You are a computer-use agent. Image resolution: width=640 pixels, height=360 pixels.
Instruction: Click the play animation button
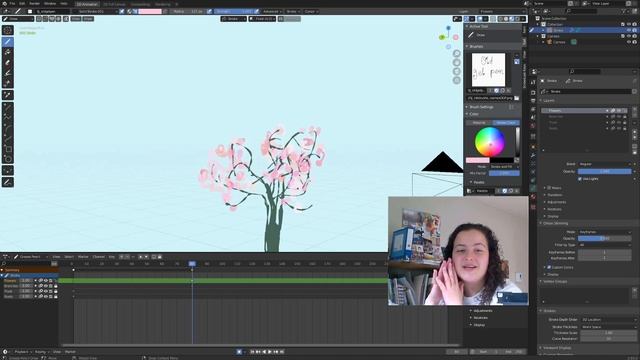tap(270, 352)
